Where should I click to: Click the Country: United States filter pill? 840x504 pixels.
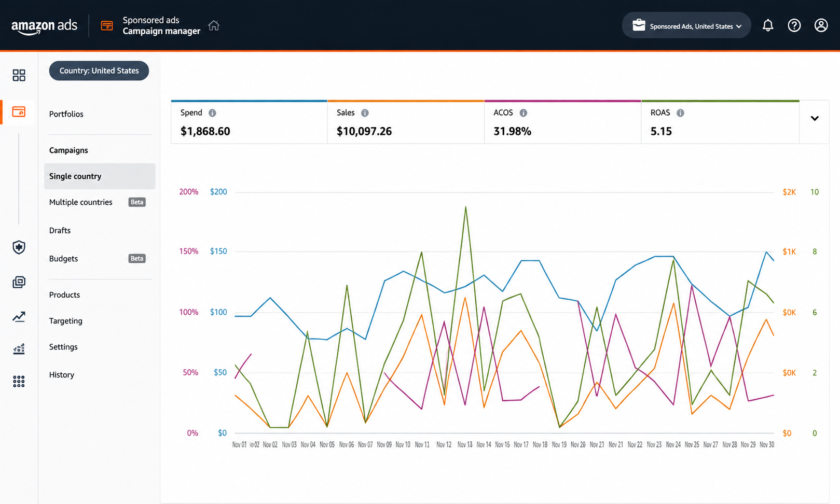[99, 71]
